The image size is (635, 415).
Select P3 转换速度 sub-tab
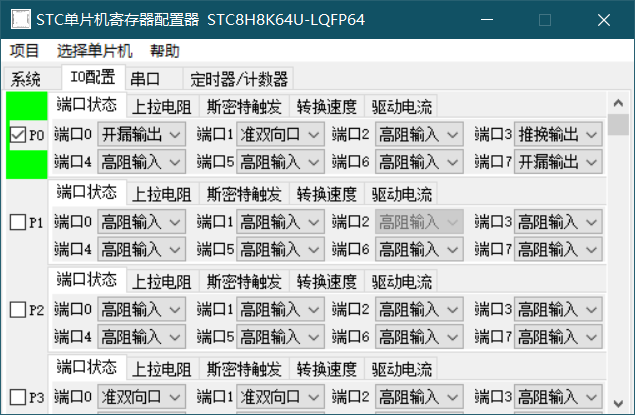(327, 369)
